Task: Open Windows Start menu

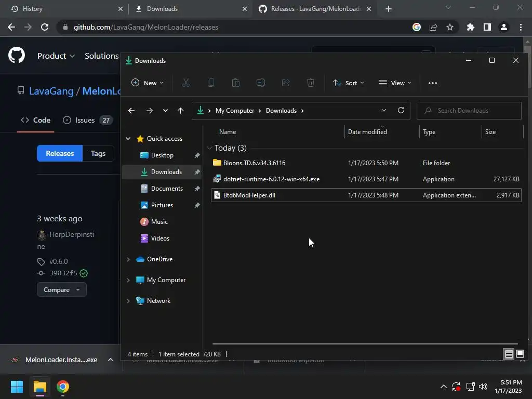Action: click(x=17, y=387)
